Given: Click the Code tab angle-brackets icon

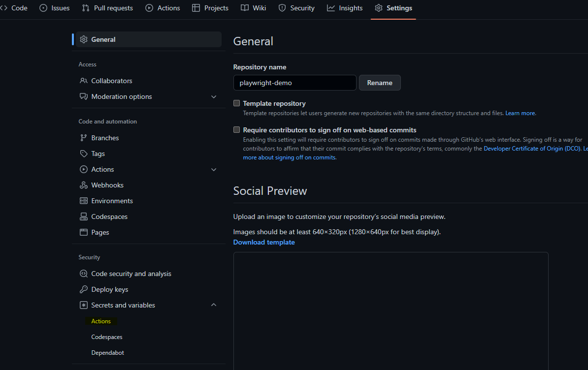Looking at the screenshot, I should coord(4,8).
